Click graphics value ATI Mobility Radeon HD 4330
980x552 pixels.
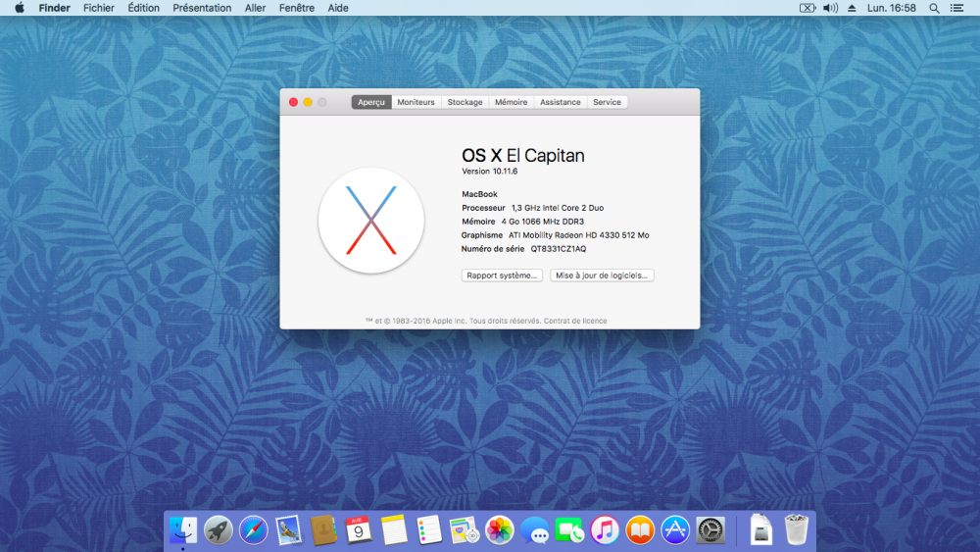tap(579, 235)
